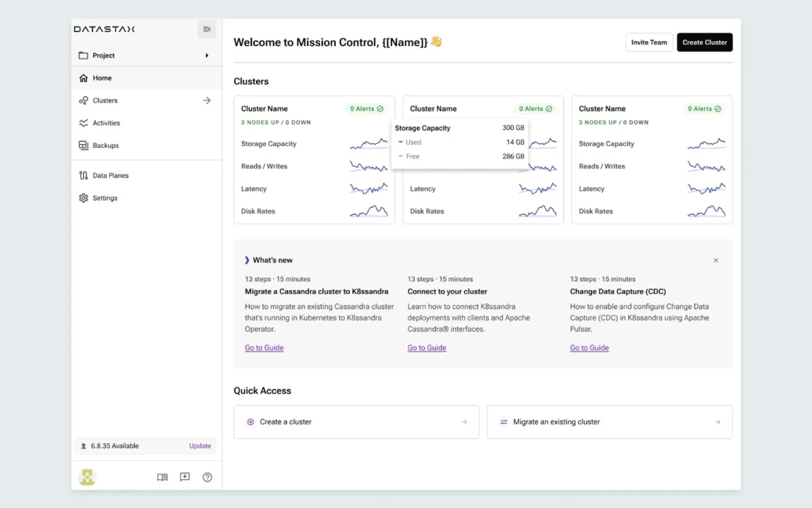The image size is (812, 508).
Task: Click the 0 Alerts badge on the second cluster card
Action: (x=535, y=109)
